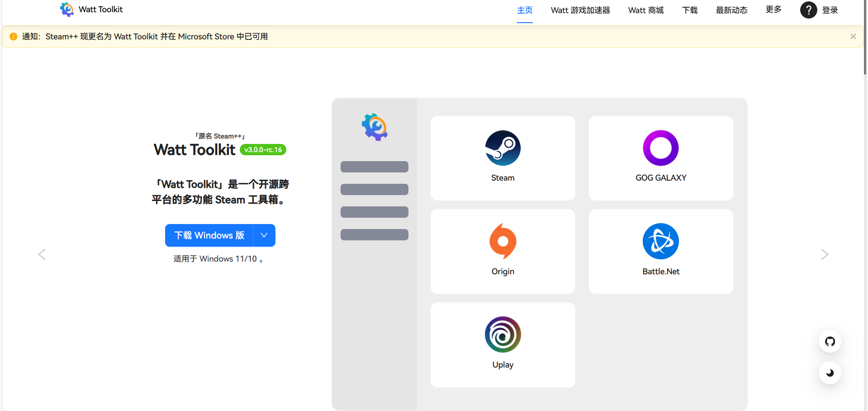Click the Battle.Net label text
868x411 pixels.
(x=661, y=272)
